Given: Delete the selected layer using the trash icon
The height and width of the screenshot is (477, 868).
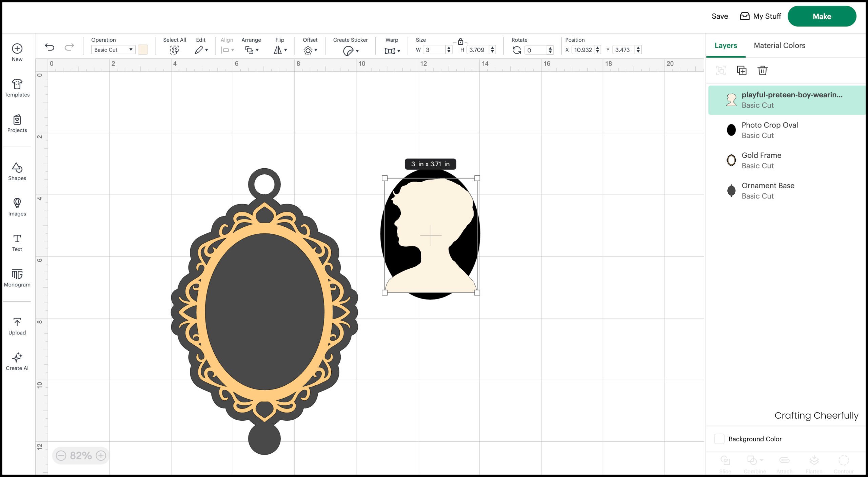Looking at the screenshot, I should tap(763, 71).
